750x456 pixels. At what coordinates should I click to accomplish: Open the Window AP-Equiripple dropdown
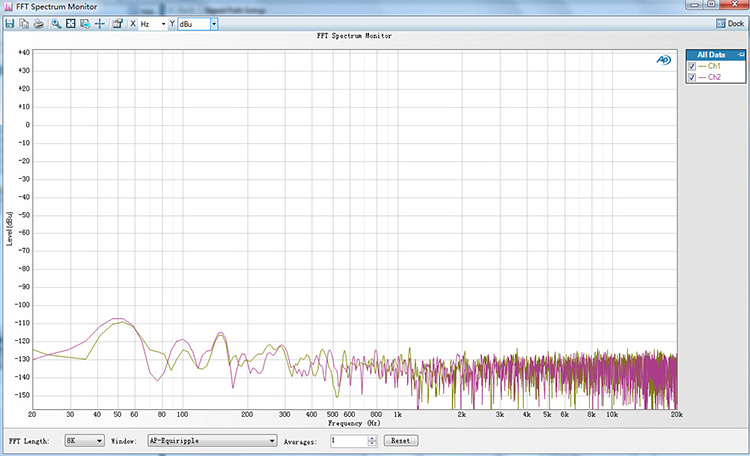pos(271,440)
